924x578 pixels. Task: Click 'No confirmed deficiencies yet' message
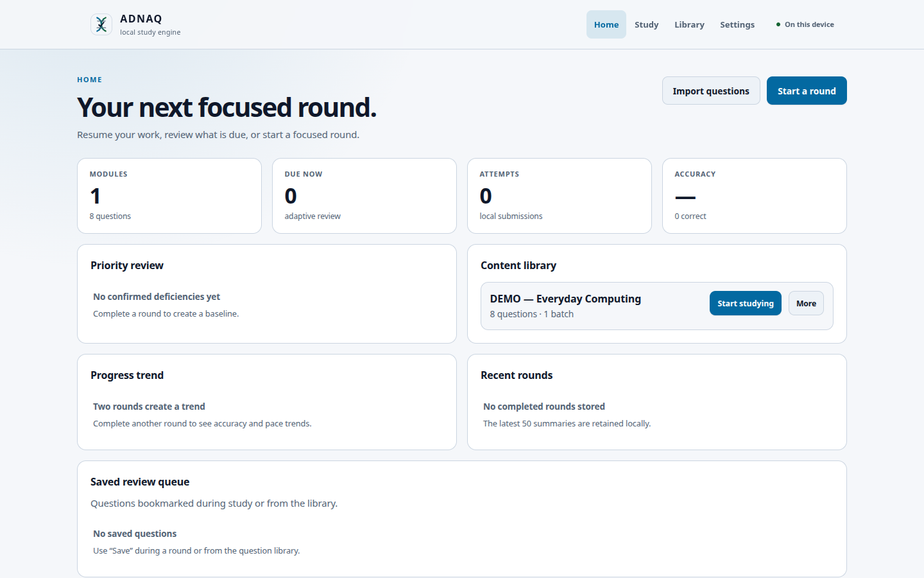click(x=157, y=297)
